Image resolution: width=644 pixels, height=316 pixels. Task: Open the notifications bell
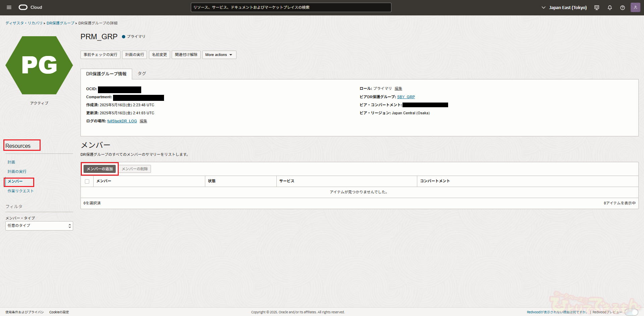pos(610,8)
